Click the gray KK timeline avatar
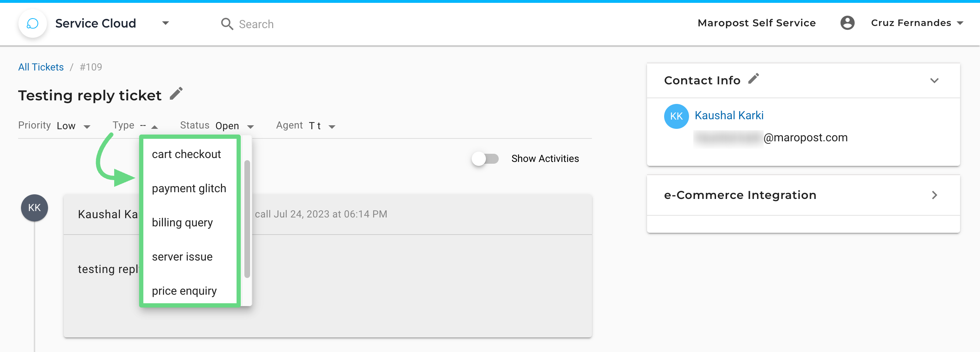Image resolution: width=980 pixels, height=352 pixels. click(35, 208)
